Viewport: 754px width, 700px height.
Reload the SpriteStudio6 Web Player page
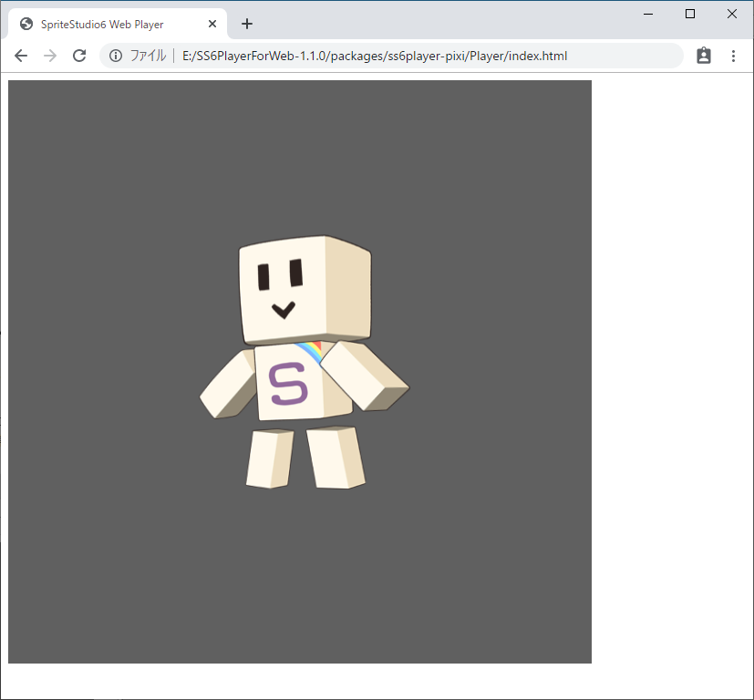pos(79,56)
